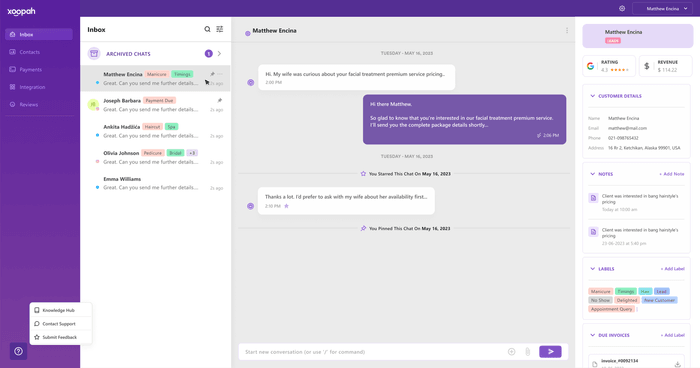Open inbox filter options icon
The image size is (700, 368).
point(220,29)
